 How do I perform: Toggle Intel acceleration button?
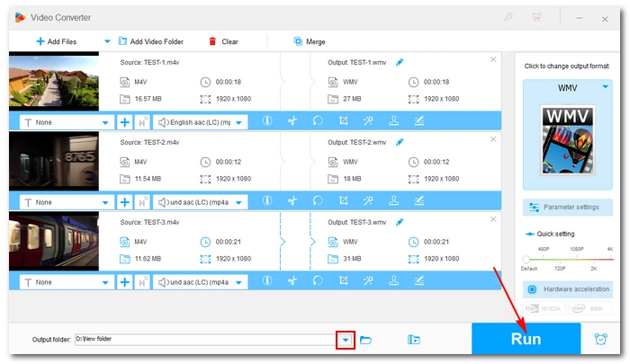tap(590, 308)
